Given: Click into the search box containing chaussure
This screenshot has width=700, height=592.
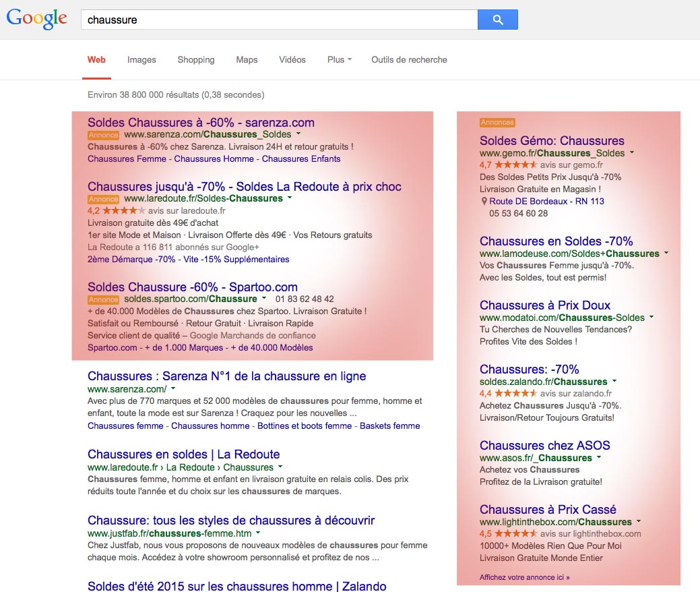Looking at the screenshot, I should pyautogui.click(x=279, y=20).
